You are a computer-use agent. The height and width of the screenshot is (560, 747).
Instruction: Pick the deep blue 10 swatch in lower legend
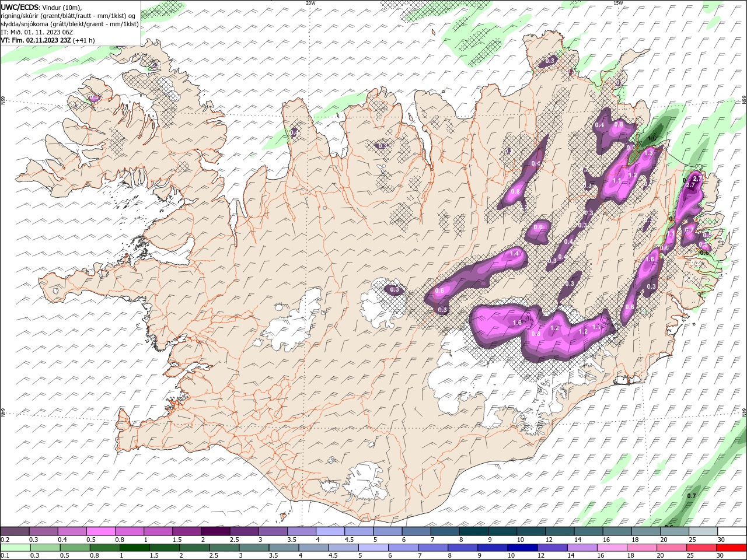(522, 548)
